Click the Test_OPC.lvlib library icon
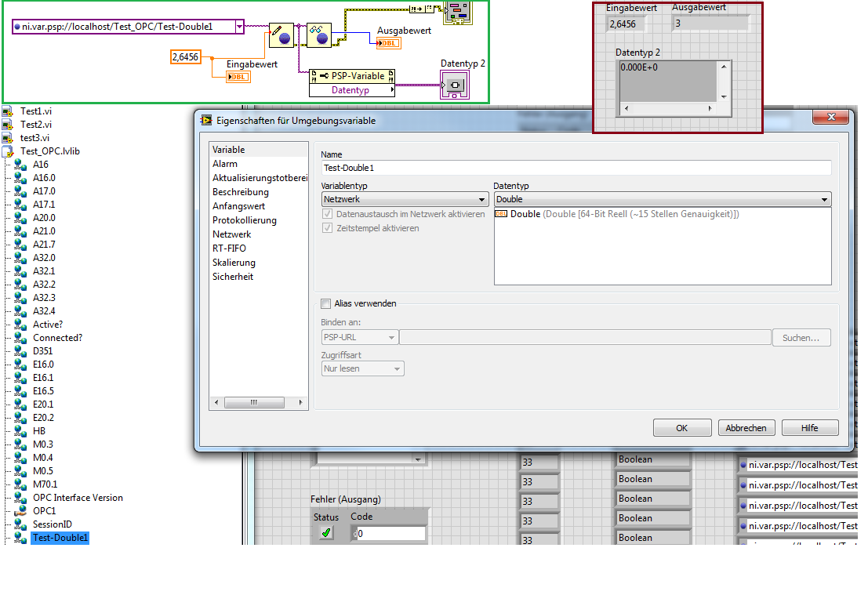Viewport: 868px width, 595px height. tap(9, 151)
